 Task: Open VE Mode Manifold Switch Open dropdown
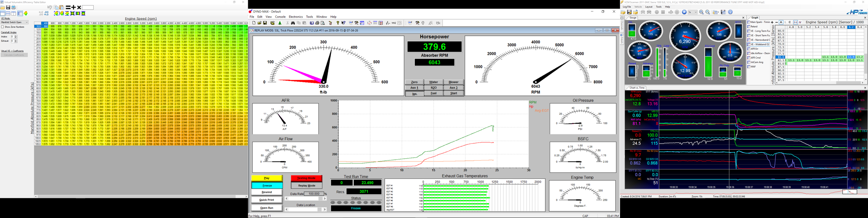tap(15, 22)
